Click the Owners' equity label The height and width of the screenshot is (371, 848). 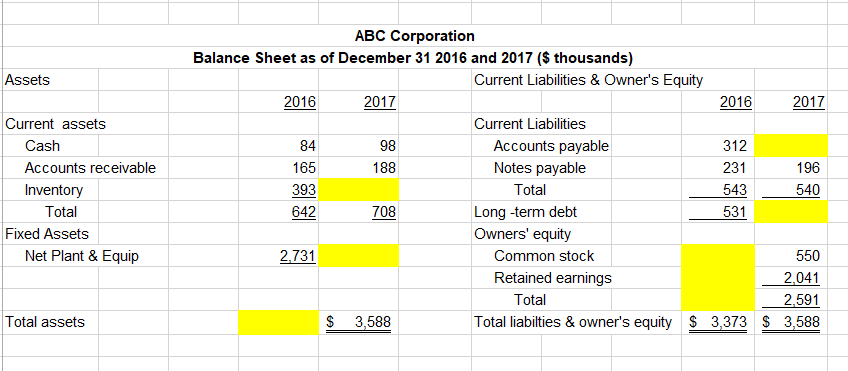pos(522,234)
